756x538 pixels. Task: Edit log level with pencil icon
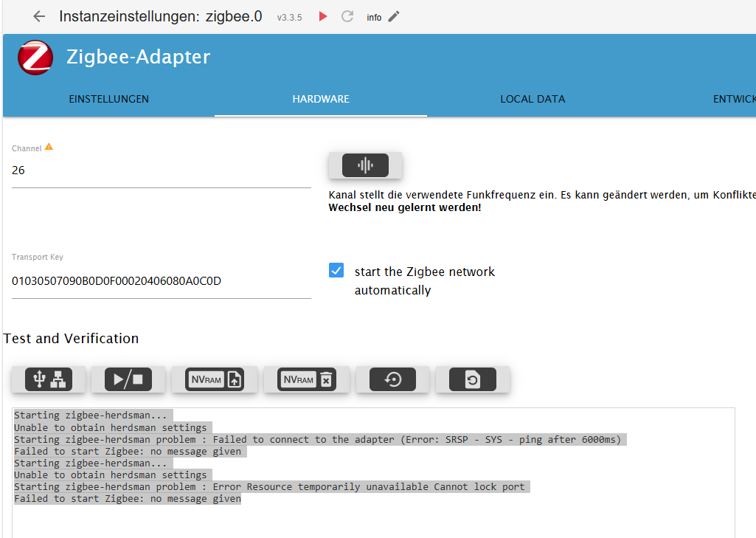pos(394,17)
